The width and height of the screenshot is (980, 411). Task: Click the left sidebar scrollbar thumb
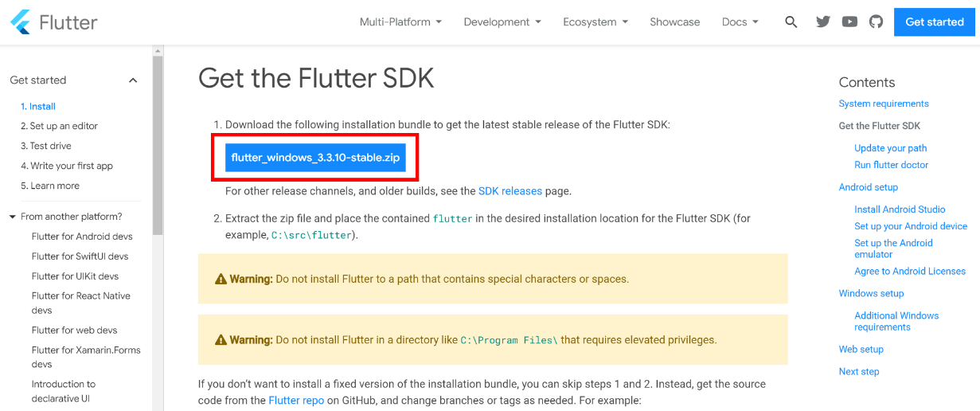click(158, 146)
